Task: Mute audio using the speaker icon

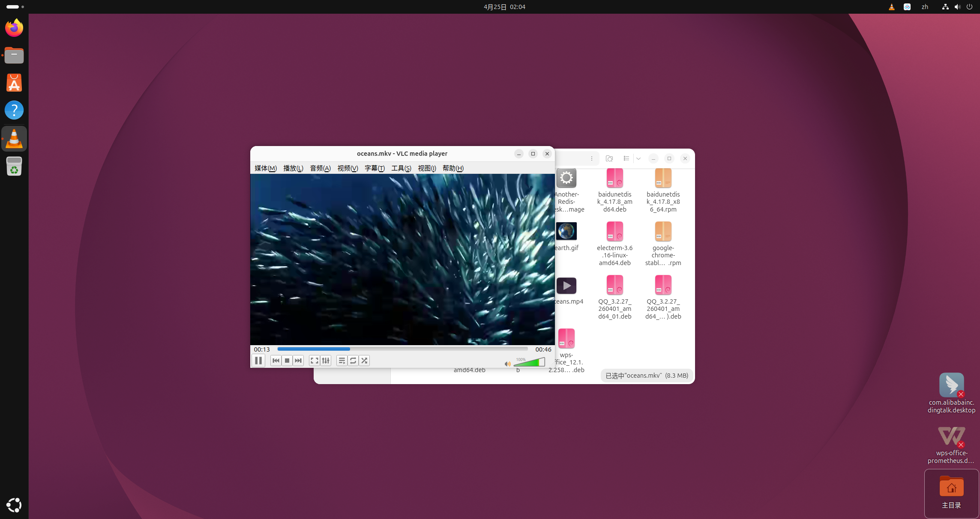Action: pos(507,364)
